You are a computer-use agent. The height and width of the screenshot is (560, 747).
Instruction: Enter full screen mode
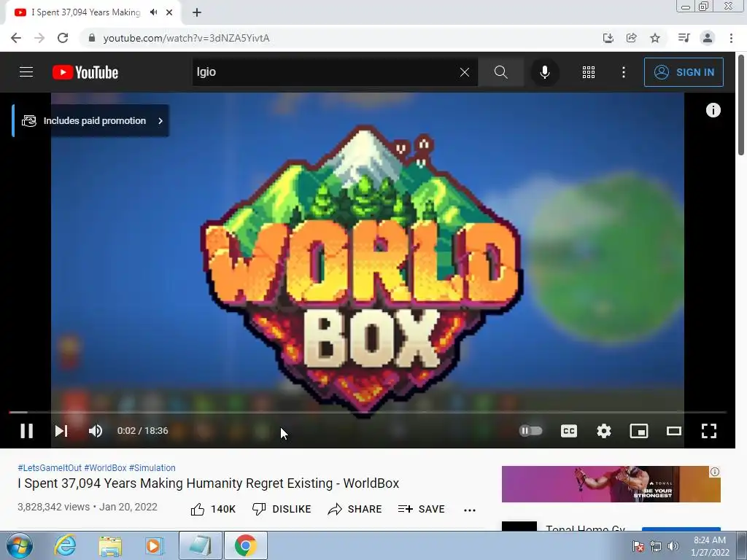point(709,430)
